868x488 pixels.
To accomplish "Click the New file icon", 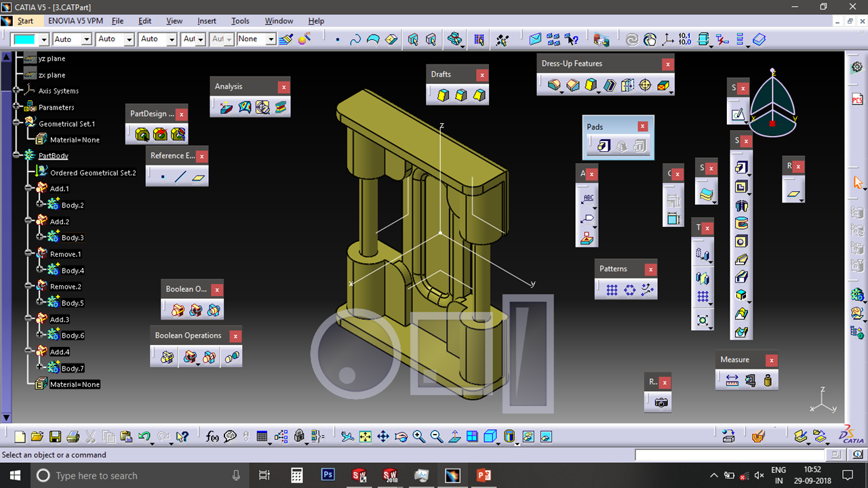I will pyautogui.click(x=20, y=437).
